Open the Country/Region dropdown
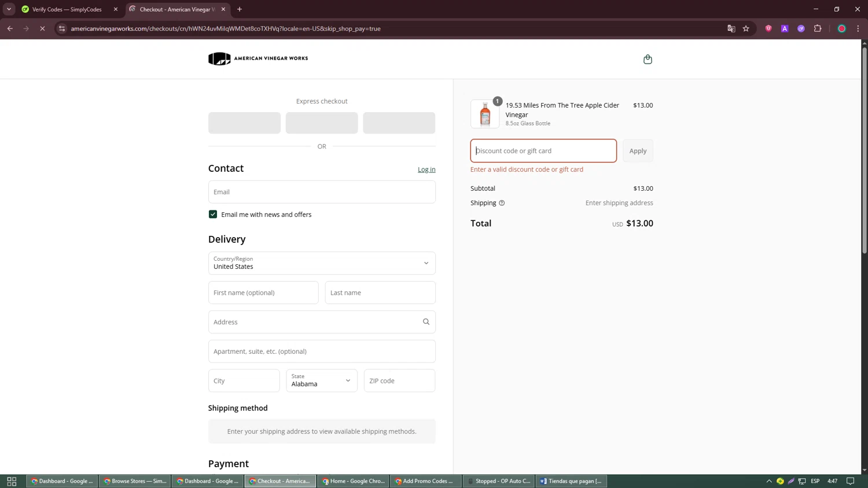This screenshot has width=868, height=488. click(322, 263)
